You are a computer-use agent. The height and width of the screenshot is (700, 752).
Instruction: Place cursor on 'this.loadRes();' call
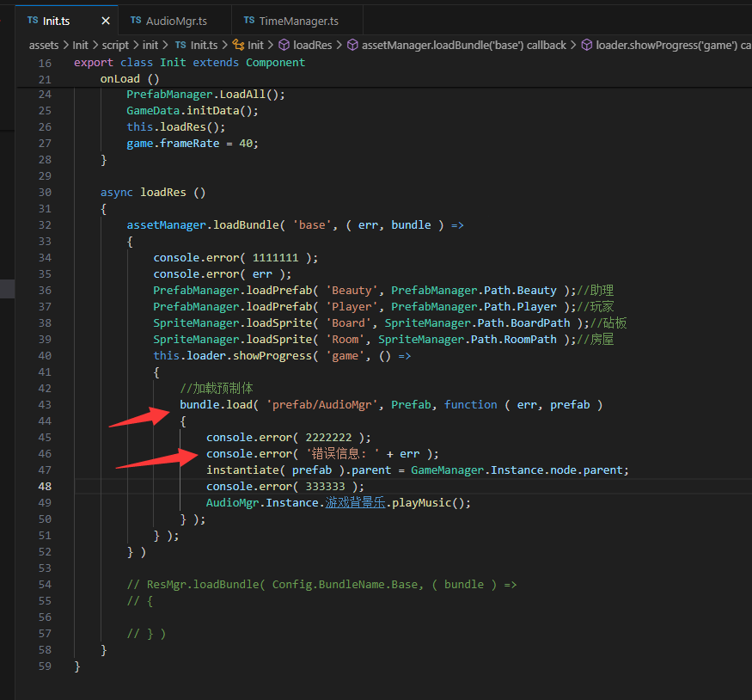[175, 127]
